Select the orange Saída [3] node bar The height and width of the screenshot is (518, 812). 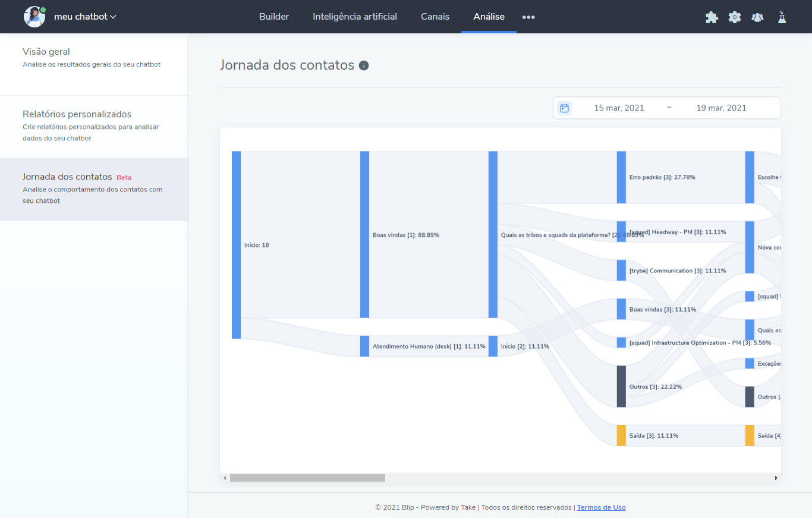click(x=621, y=435)
